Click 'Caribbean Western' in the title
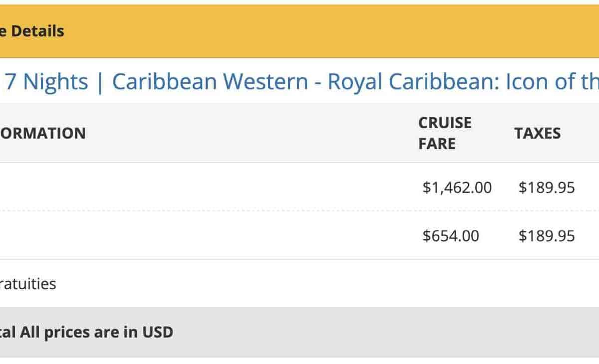This screenshot has height=364, width=599. click(210, 81)
